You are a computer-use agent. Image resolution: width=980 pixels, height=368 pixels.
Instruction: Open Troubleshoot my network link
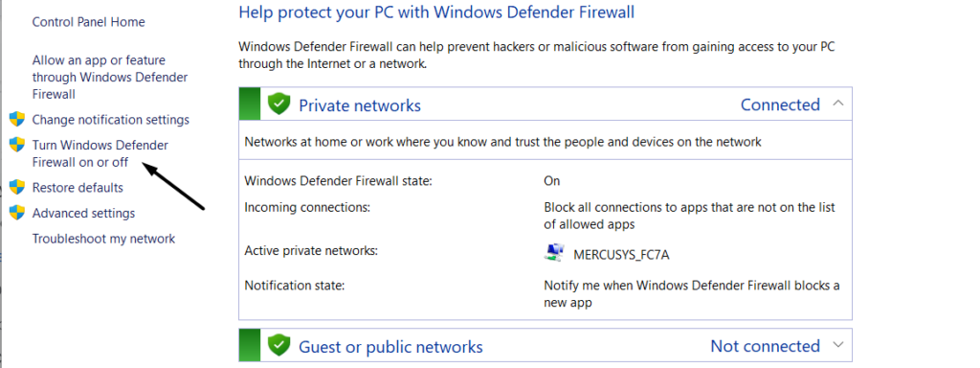pyautogui.click(x=103, y=239)
